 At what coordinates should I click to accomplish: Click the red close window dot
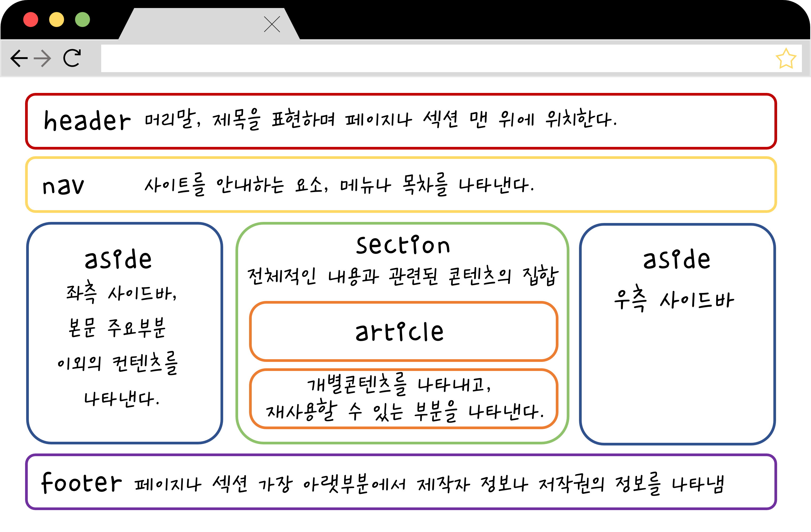(x=31, y=19)
